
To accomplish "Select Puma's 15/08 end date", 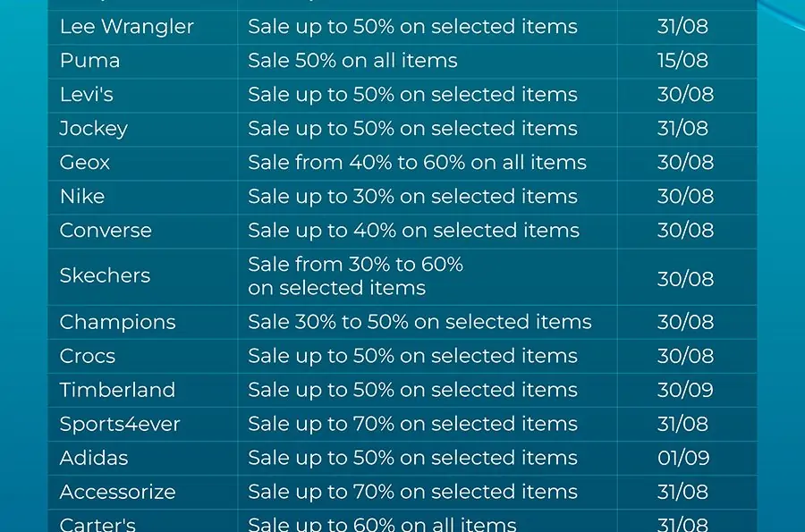I will 682,61.
